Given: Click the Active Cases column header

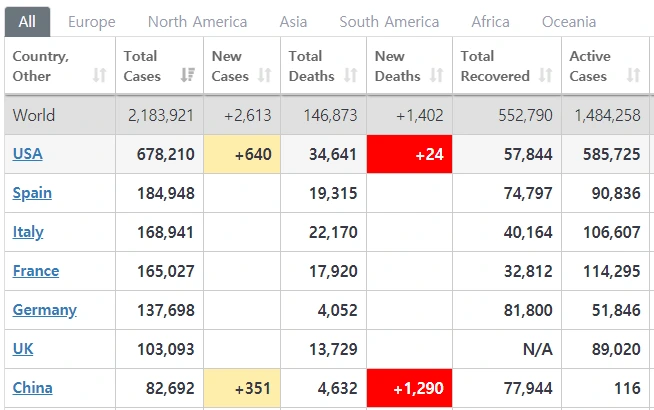Looking at the screenshot, I should (x=605, y=65).
